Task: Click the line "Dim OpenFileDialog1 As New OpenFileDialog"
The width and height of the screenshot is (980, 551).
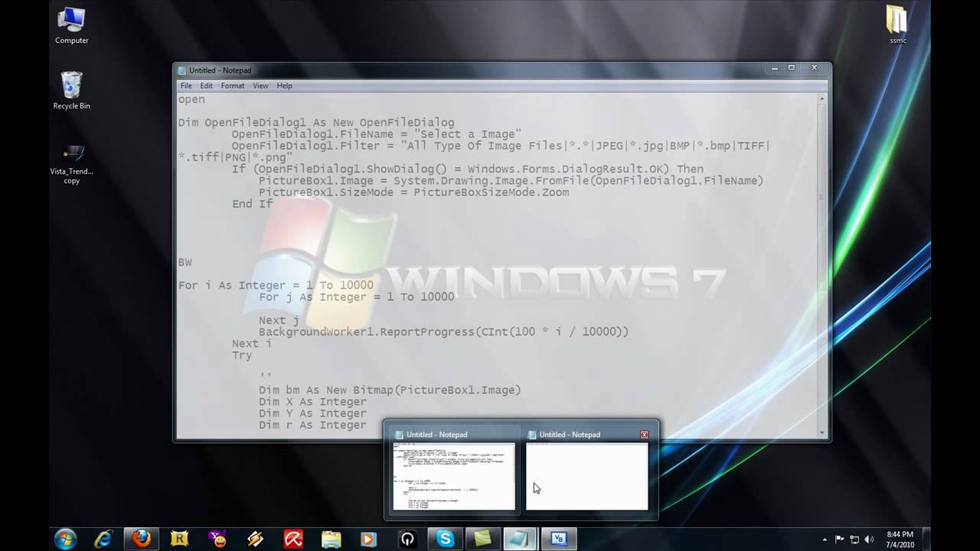Action: tap(316, 122)
